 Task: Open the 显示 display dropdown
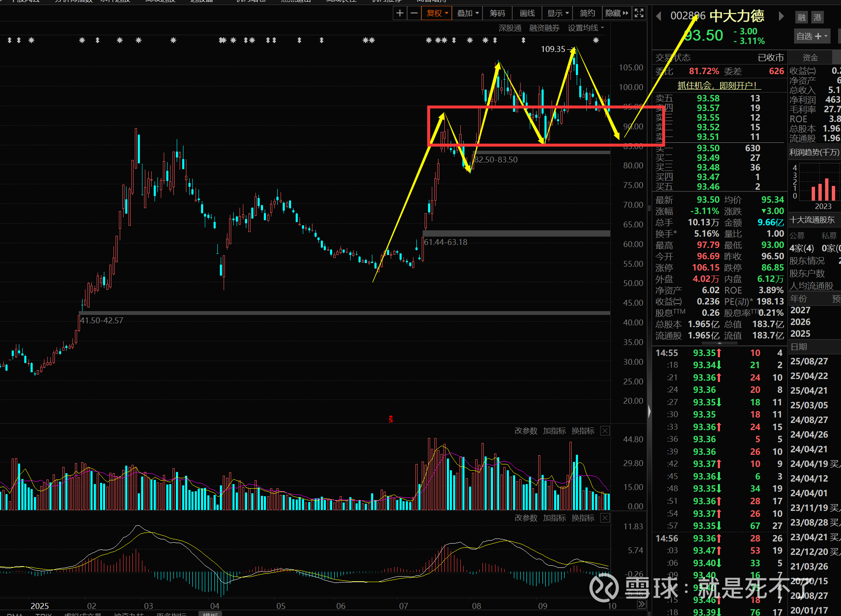coord(558,13)
